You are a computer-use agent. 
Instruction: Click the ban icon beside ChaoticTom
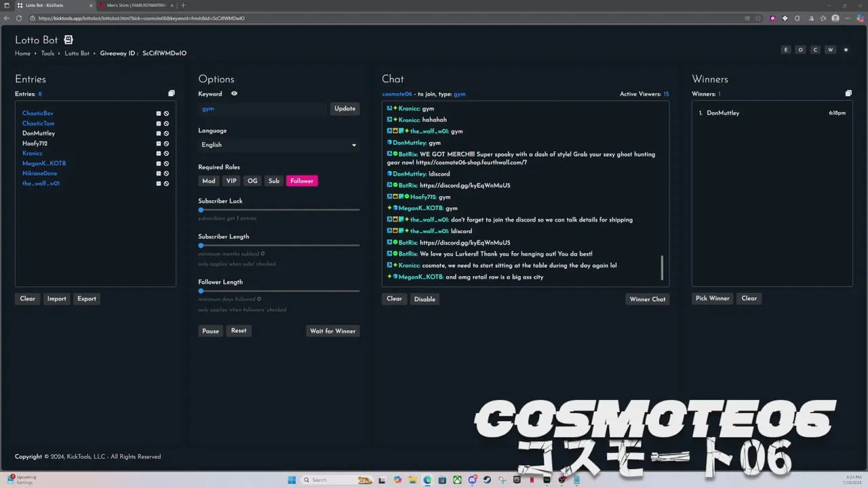[x=166, y=123]
